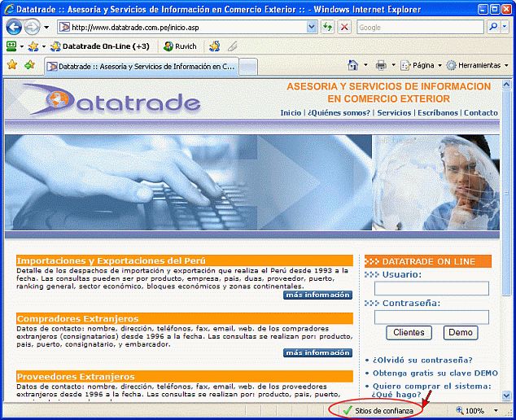The width and height of the screenshot is (516, 420).
Task: Open the dropdown next to the green toolbar icon
Action: click(22, 46)
